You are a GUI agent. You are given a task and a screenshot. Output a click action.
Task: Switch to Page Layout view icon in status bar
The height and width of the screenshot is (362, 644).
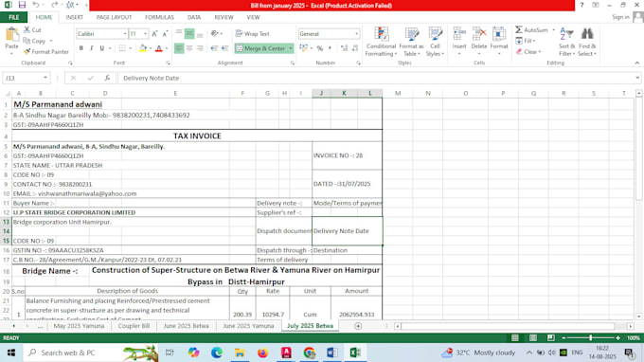pos(532,337)
